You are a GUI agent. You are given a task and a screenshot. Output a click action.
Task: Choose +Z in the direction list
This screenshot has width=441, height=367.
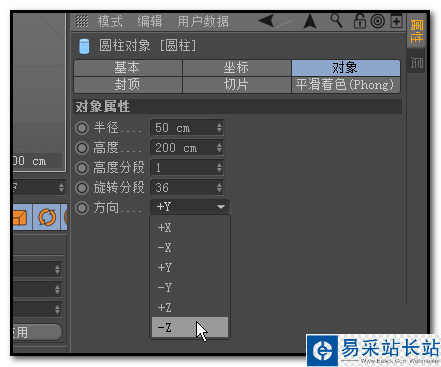tap(190, 307)
